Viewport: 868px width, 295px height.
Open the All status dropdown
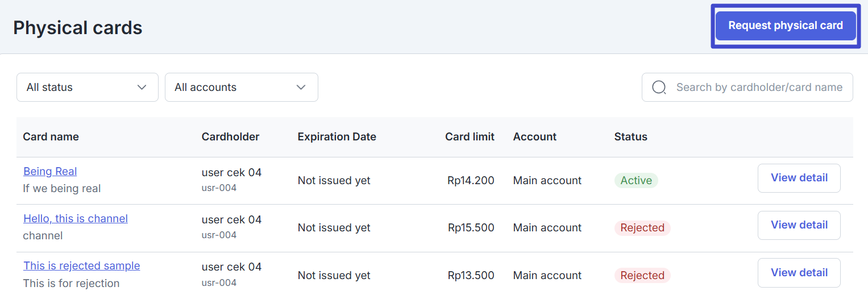coord(88,88)
